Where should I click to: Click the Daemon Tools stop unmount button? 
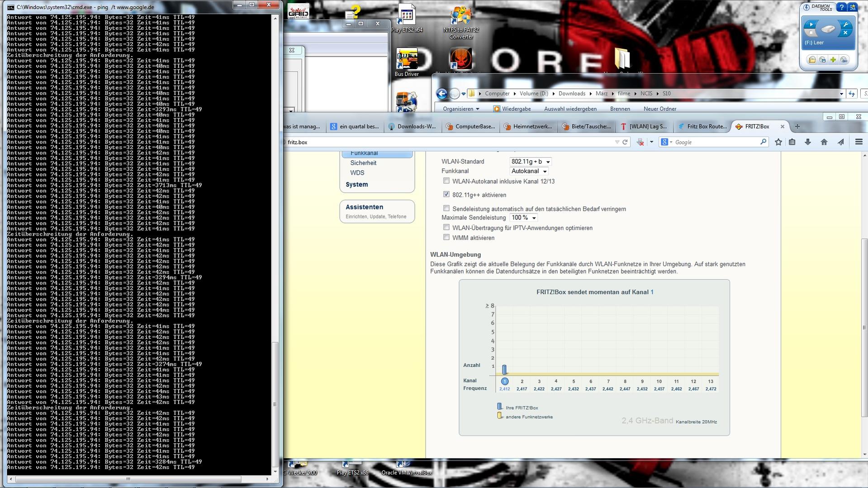click(x=811, y=33)
